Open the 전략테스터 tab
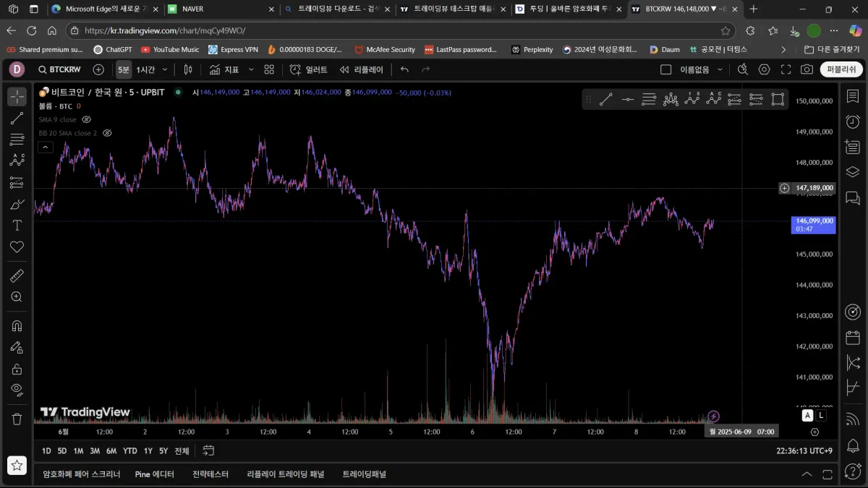The height and width of the screenshot is (488, 868). (210, 474)
